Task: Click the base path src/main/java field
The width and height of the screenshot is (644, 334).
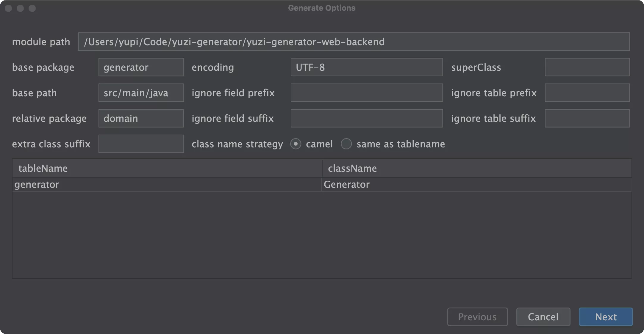Action: tap(140, 92)
